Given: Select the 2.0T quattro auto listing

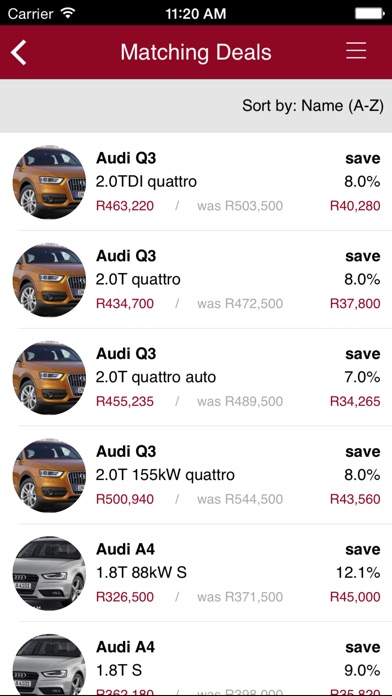Looking at the screenshot, I should [196, 377].
